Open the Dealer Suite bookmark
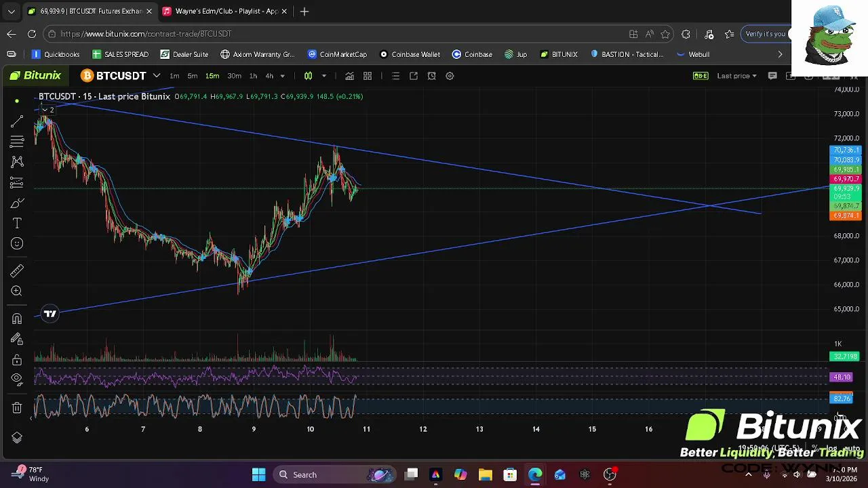 [184, 54]
